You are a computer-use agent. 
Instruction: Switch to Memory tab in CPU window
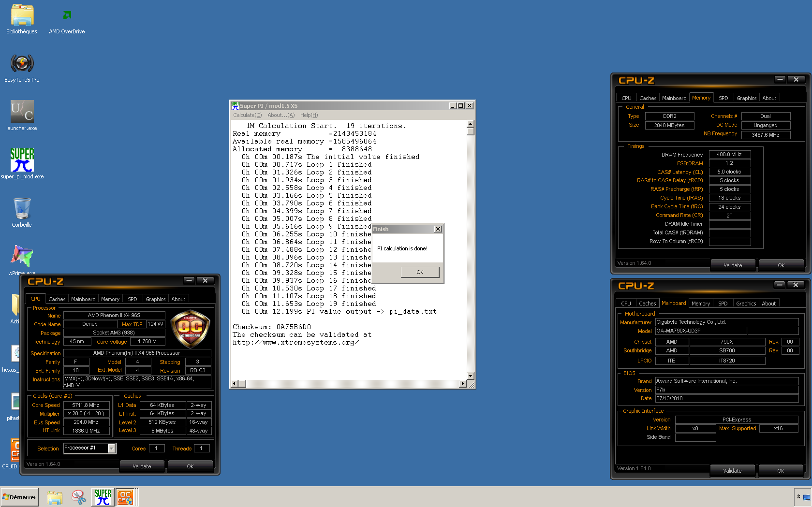click(x=110, y=299)
